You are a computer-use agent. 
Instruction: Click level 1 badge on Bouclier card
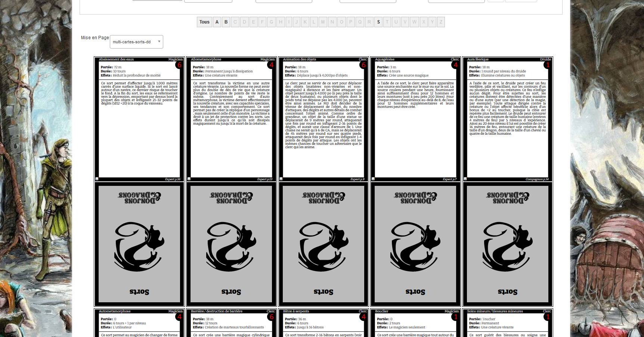(x=455, y=317)
